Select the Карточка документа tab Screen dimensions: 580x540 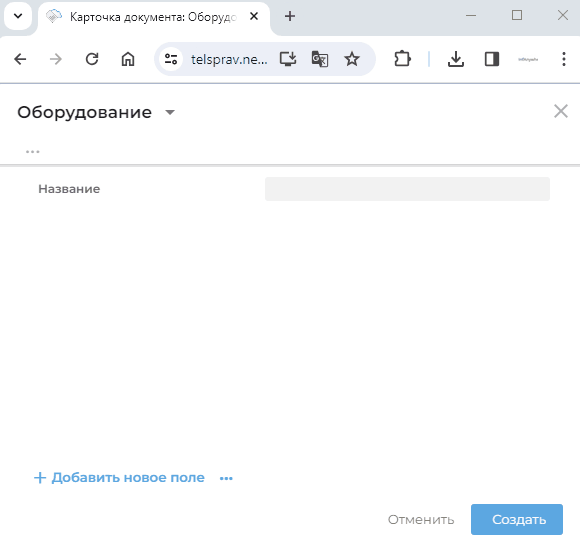pyautogui.click(x=153, y=17)
